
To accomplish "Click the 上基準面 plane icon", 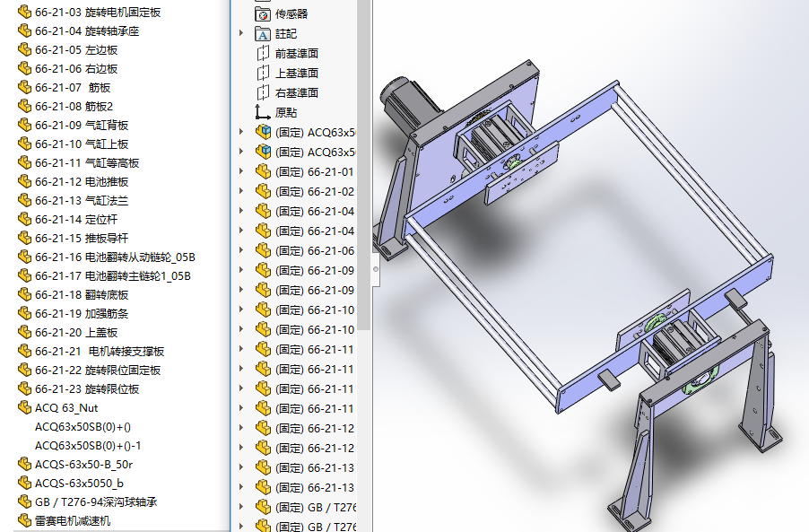I will click(263, 73).
